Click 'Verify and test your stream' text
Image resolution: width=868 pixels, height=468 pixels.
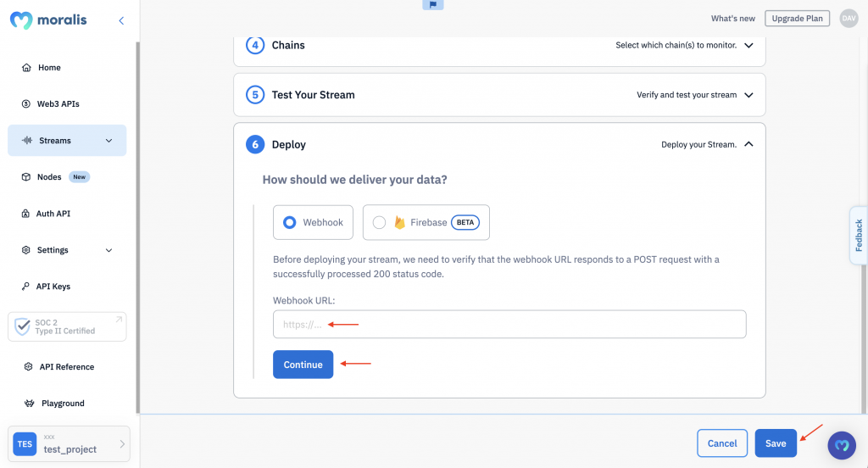tap(687, 95)
